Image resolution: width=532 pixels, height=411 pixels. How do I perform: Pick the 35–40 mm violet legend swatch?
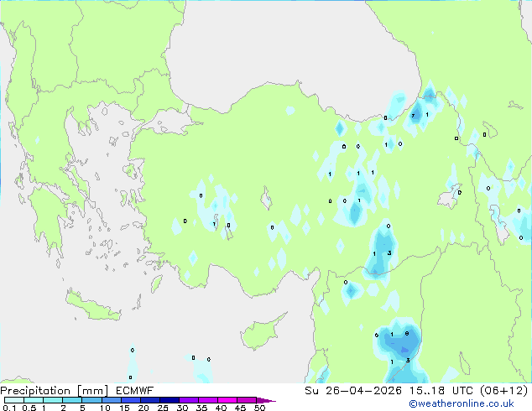tap(208, 400)
